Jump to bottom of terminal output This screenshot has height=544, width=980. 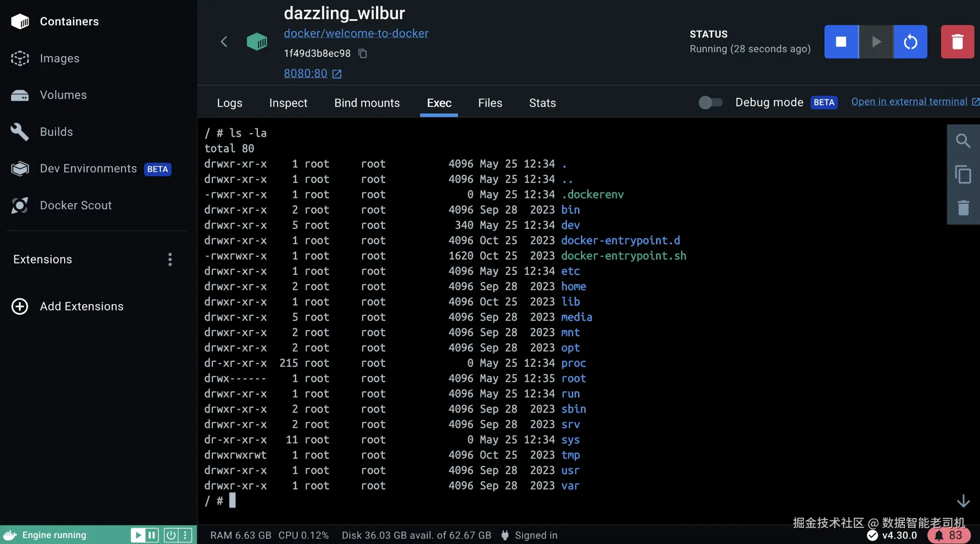click(x=963, y=501)
